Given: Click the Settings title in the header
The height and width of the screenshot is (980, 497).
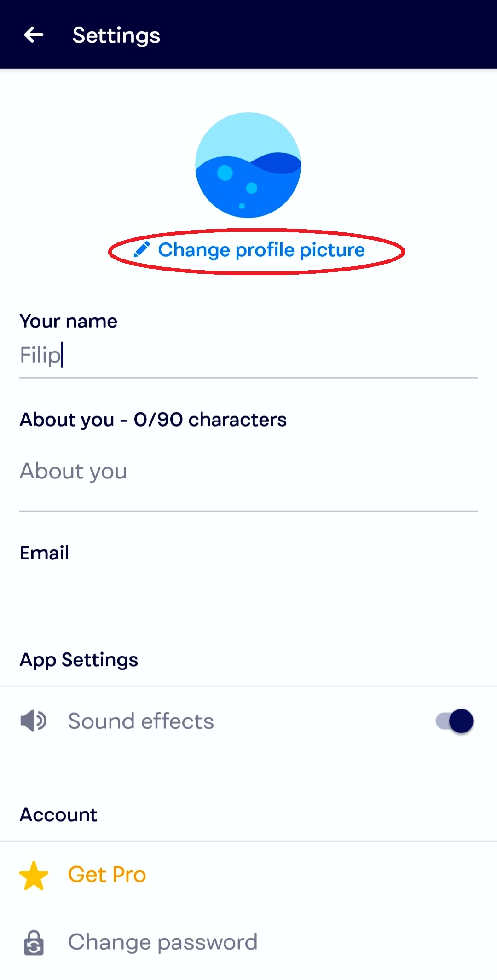Looking at the screenshot, I should 116,35.
